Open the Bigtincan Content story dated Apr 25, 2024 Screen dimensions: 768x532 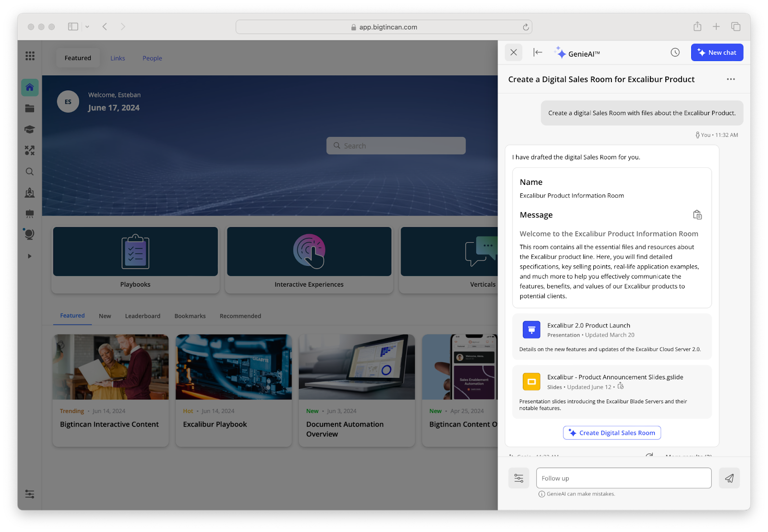point(460,390)
